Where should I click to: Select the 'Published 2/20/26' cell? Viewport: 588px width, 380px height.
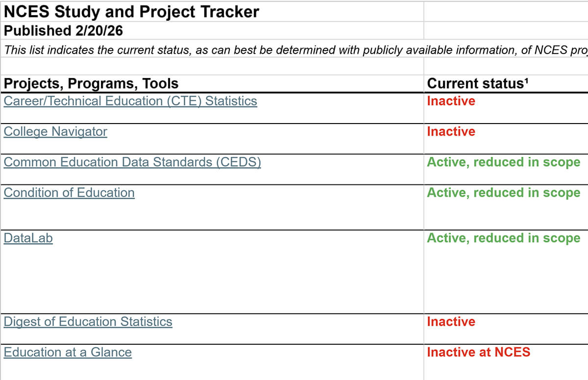point(64,31)
